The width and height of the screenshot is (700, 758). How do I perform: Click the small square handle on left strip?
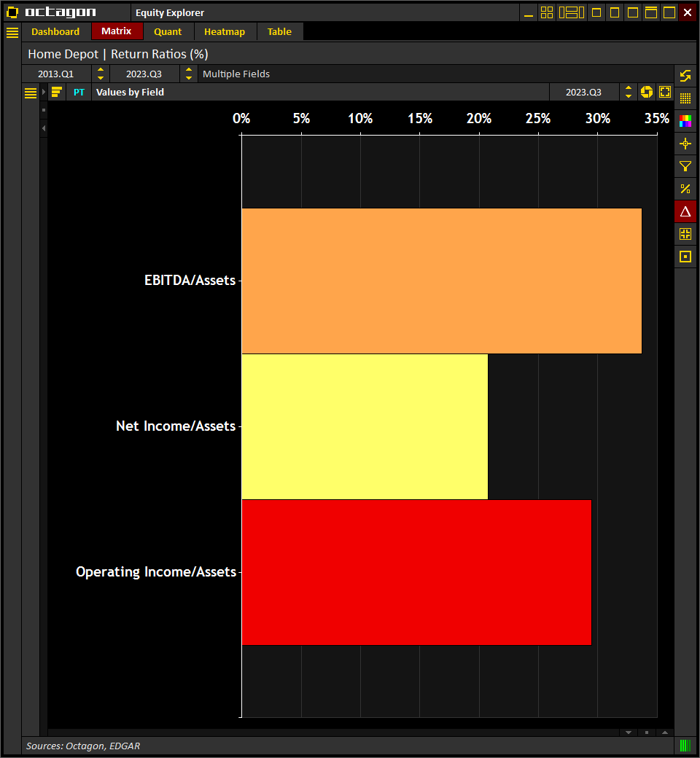(44, 110)
